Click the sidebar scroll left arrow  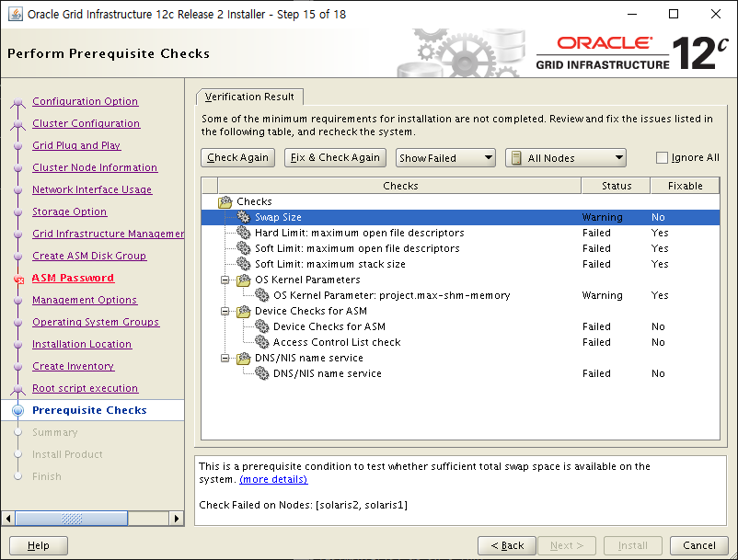pos(8,519)
